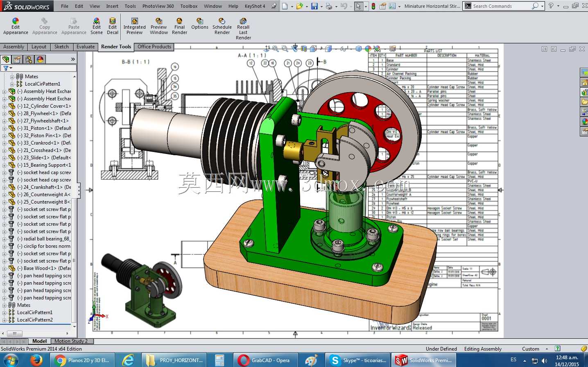Open Skype from the taskbar
588x367 pixels.
coord(358,360)
